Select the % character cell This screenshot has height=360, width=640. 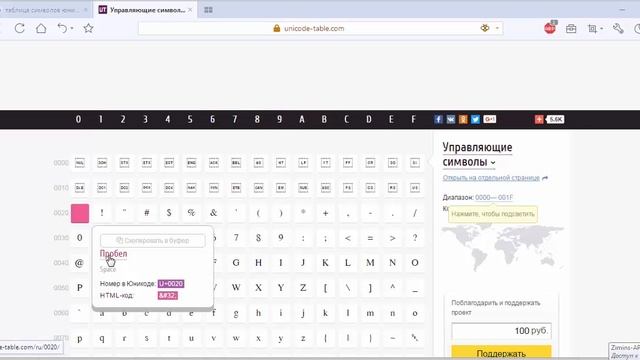tap(191, 213)
